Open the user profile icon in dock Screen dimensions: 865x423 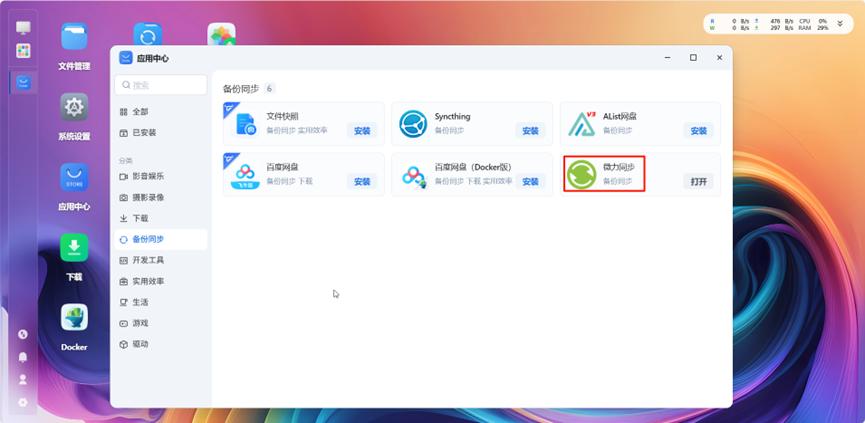23,379
